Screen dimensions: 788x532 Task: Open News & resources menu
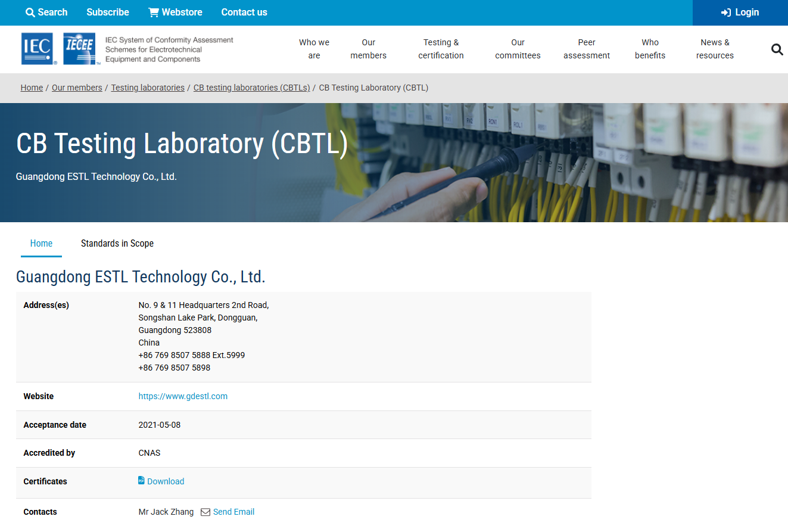pyautogui.click(x=715, y=49)
